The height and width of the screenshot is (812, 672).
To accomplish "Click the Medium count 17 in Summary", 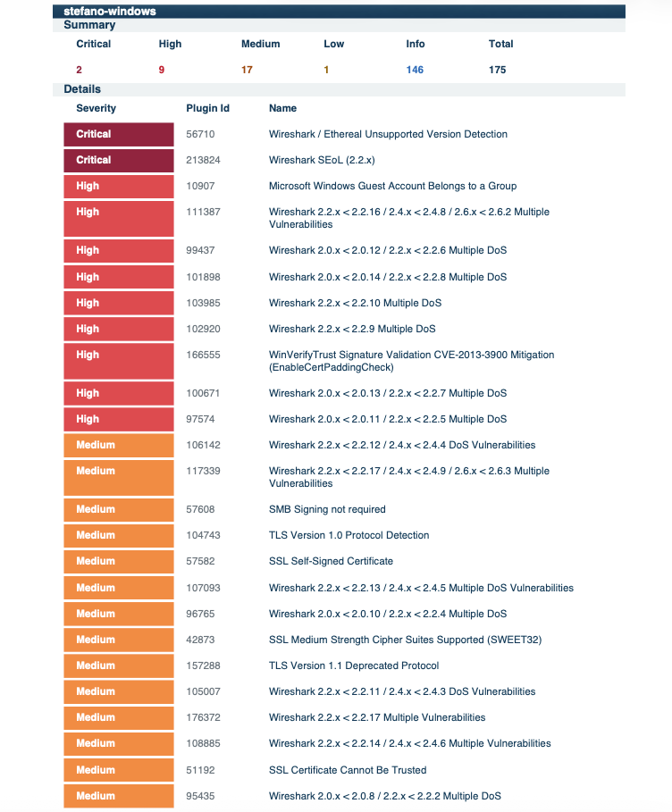I will (247, 70).
